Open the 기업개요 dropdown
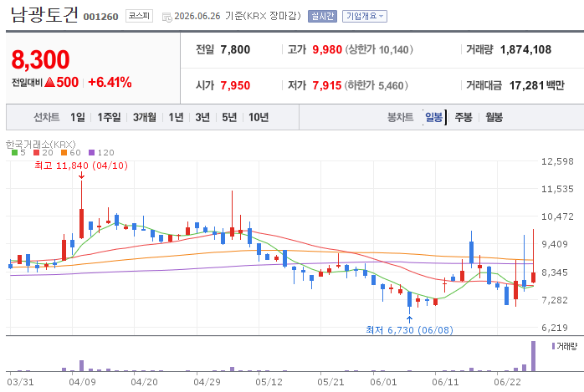Image resolution: width=584 pixels, height=392 pixels. [364, 16]
